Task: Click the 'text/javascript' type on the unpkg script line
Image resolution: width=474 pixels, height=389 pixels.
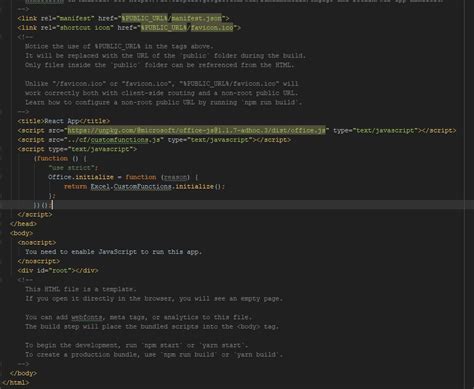Action: pos(385,130)
